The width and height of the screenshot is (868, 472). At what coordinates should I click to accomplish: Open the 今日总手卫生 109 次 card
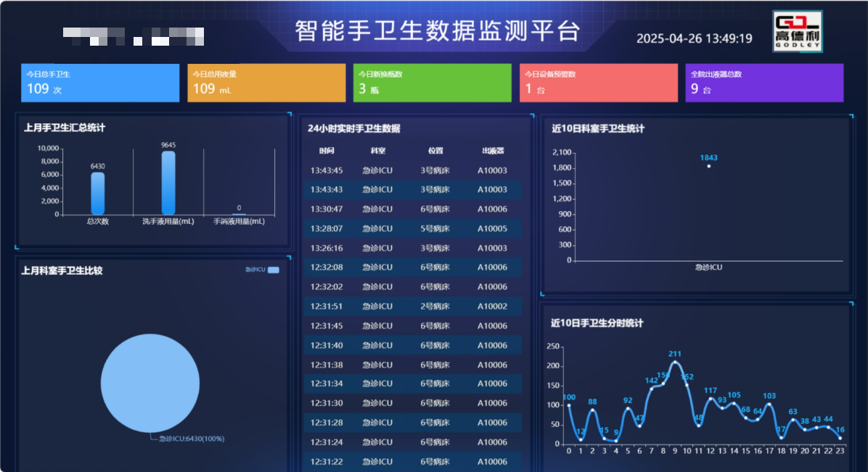pyautogui.click(x=100, y=83)
